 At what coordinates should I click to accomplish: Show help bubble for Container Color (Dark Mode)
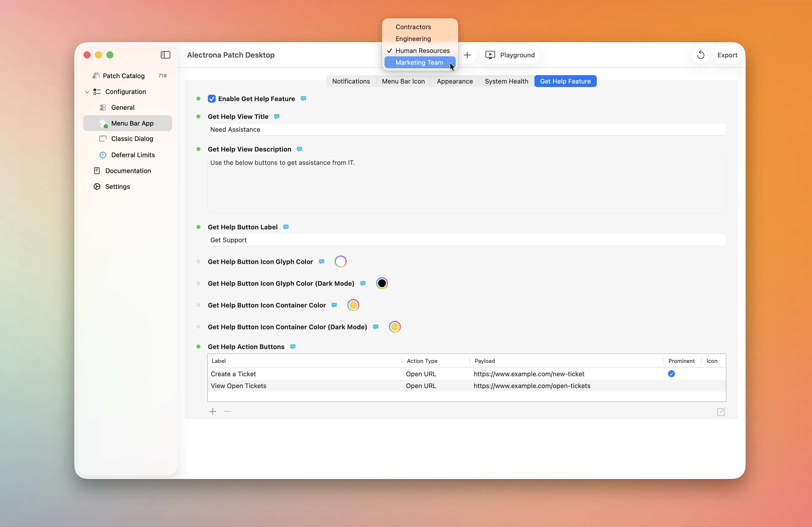coord(376,327)
